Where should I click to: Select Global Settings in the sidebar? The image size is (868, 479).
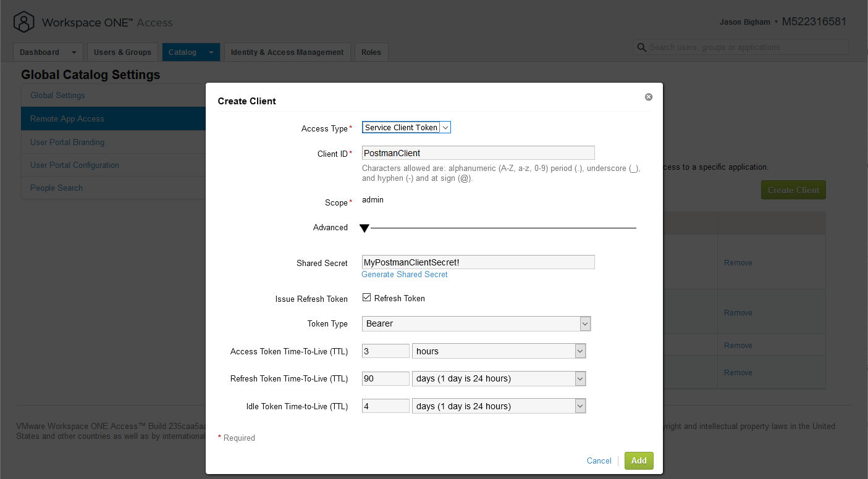tap(57, 95)
